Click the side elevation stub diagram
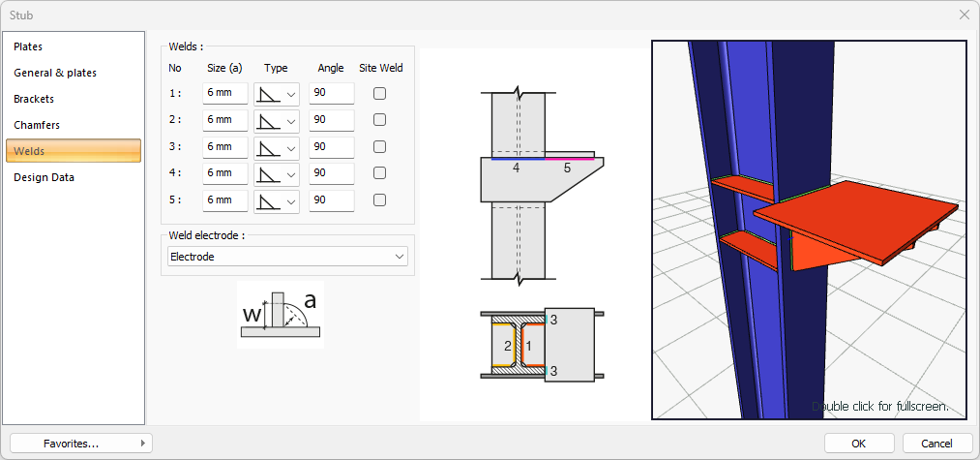Viewport: 980px width, 460px height. pyautogui.click(x=543, y=185)
